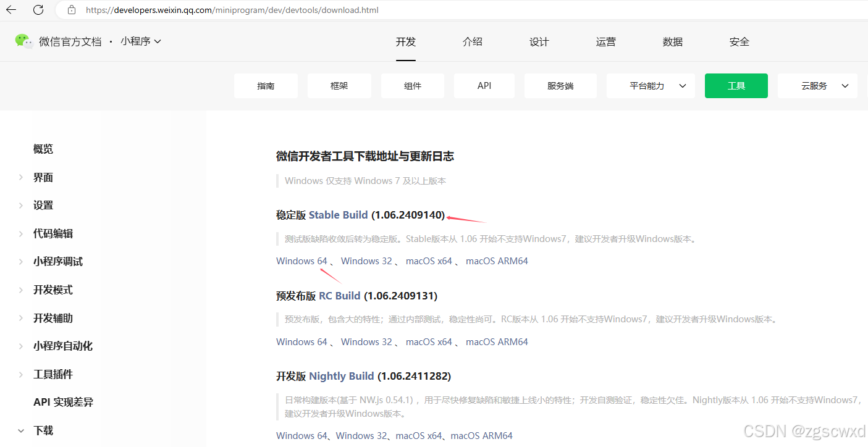Viewport: 868px width, 447px height.
Task: Click the API button
Action: pyautogui.click(x=484, y=86)
